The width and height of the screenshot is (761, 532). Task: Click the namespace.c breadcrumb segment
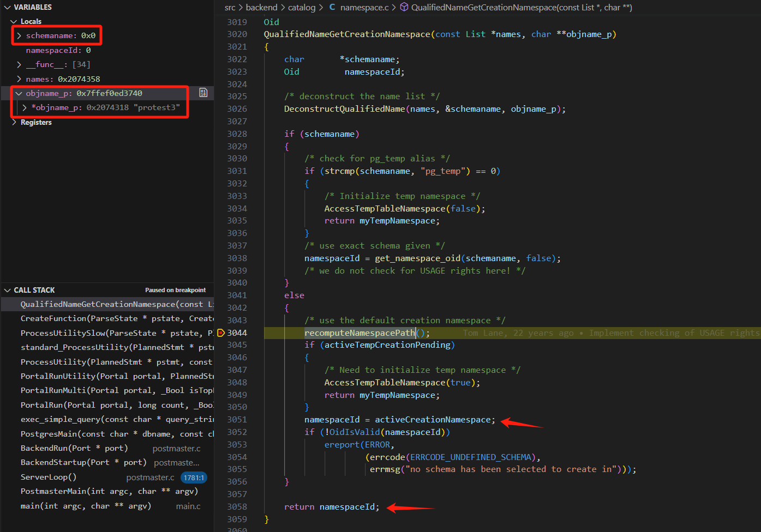coord(364,7)
